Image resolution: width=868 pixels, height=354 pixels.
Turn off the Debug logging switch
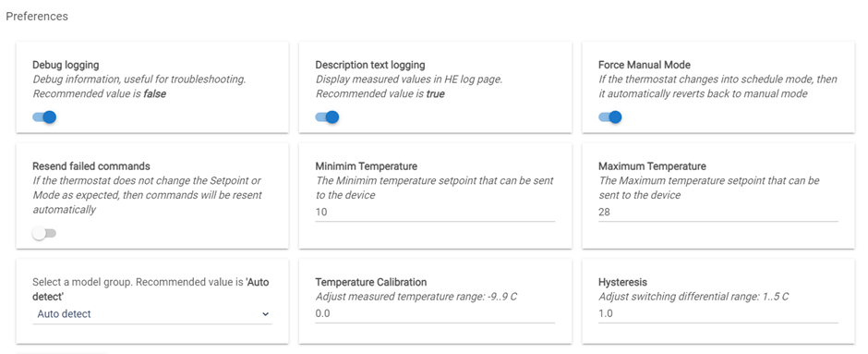[x=44, y=116]
